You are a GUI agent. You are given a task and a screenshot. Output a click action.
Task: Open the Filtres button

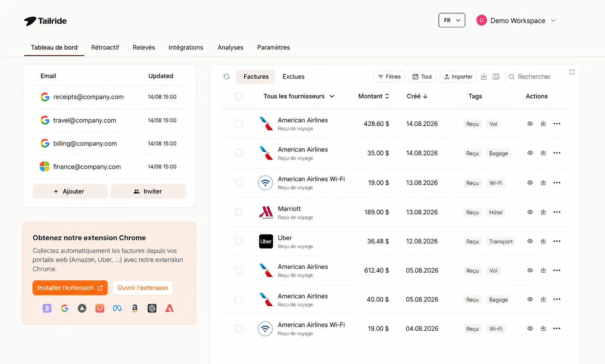click(x=389, y=76)
